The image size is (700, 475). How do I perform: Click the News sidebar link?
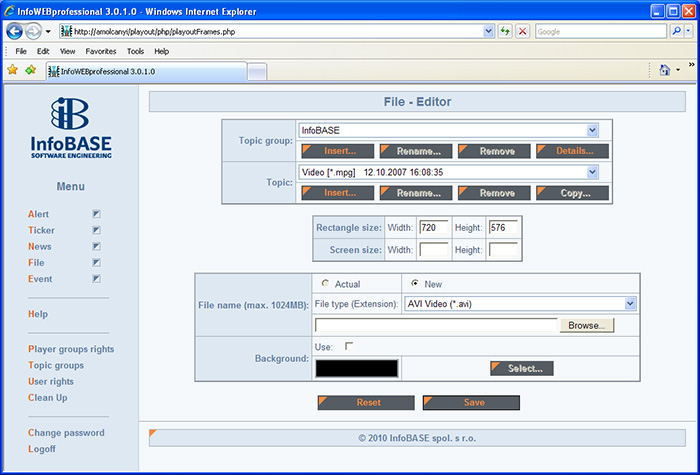[40, 246]
